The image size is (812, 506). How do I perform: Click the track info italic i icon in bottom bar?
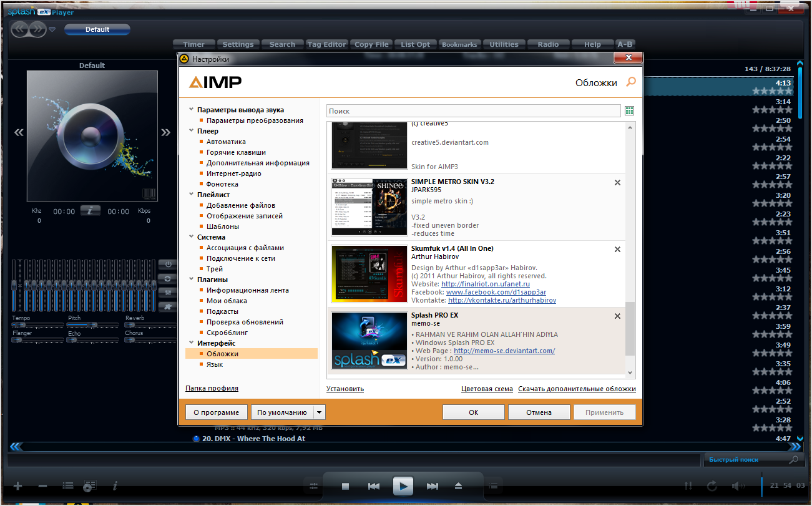(115, 486)
